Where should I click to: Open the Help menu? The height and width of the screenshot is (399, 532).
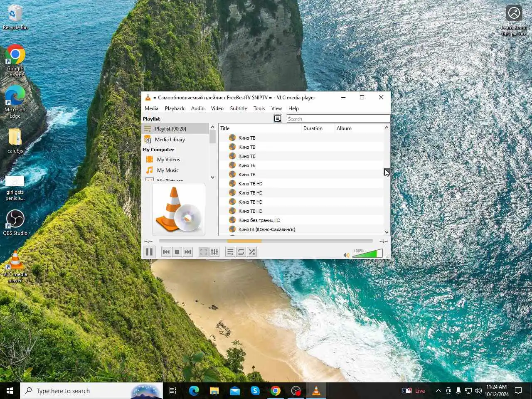coord(293,108)
